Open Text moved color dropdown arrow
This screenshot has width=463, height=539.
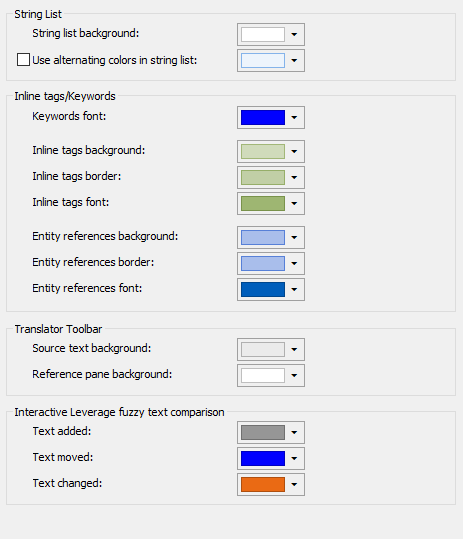(294, 459)
